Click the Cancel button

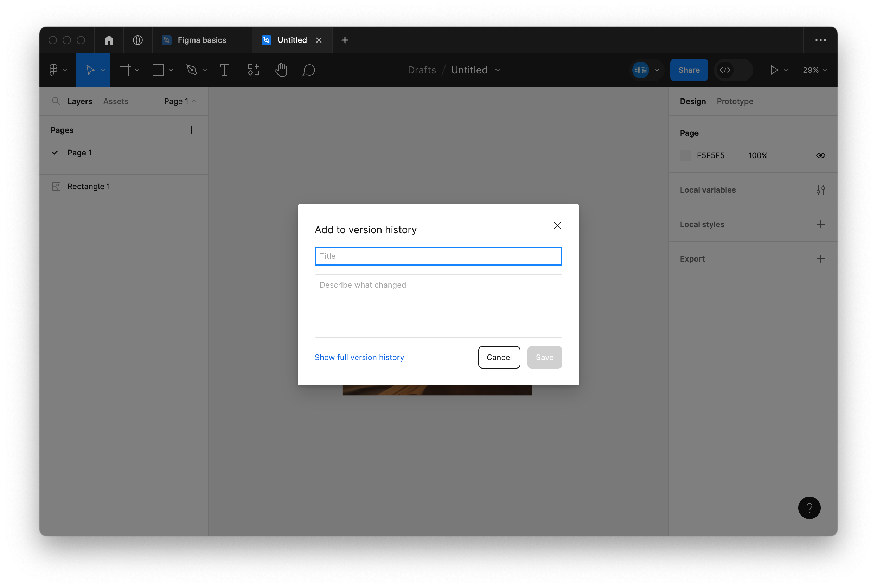[x=499, y=357]
